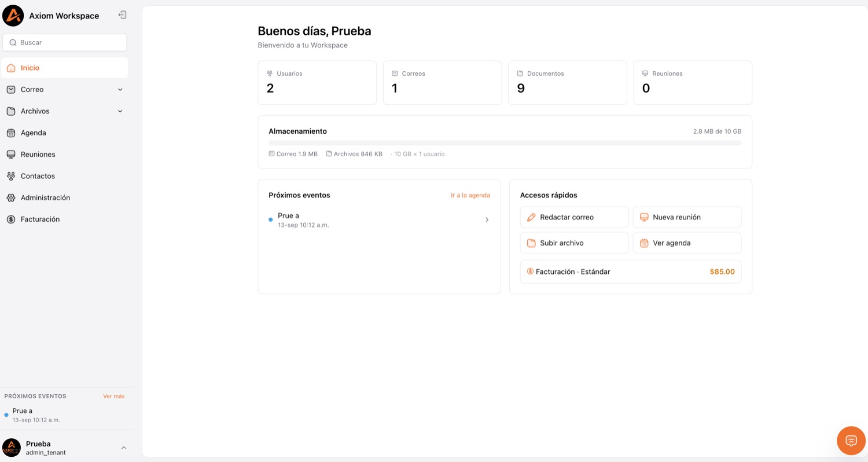Image resolution: width=868 pixels, height=462 pixels.
Task: Click the monitor icon on Nueva reunión
Action: [x=644, y=217]
